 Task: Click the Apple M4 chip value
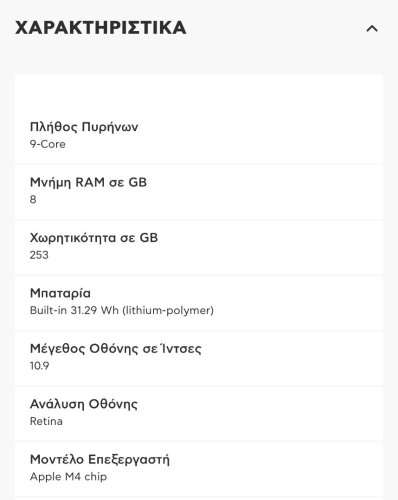(x=68, y=477)
